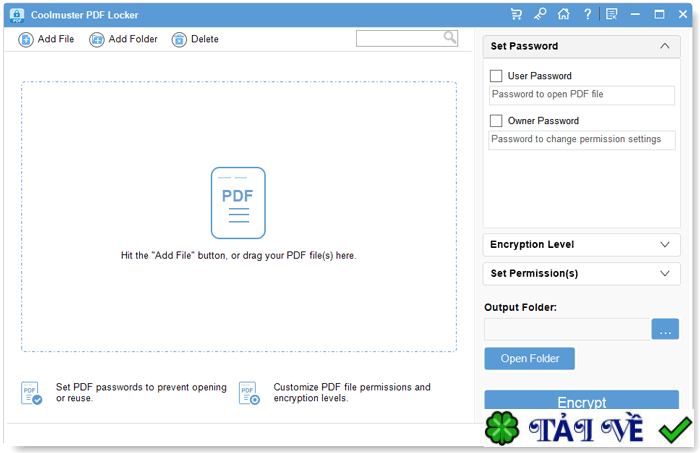Click the PDF permissions gear icon
The image size is (700, 453).
coord(249,393)
